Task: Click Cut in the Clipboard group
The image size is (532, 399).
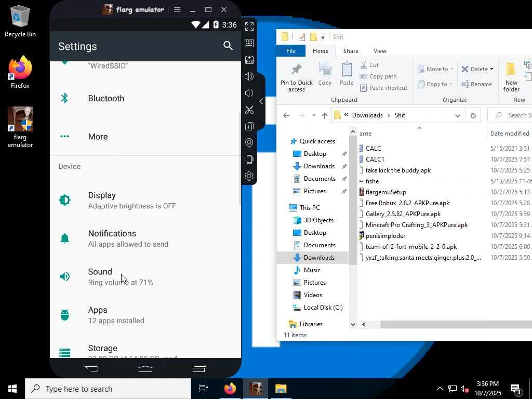Action: [x=369, y=65]
